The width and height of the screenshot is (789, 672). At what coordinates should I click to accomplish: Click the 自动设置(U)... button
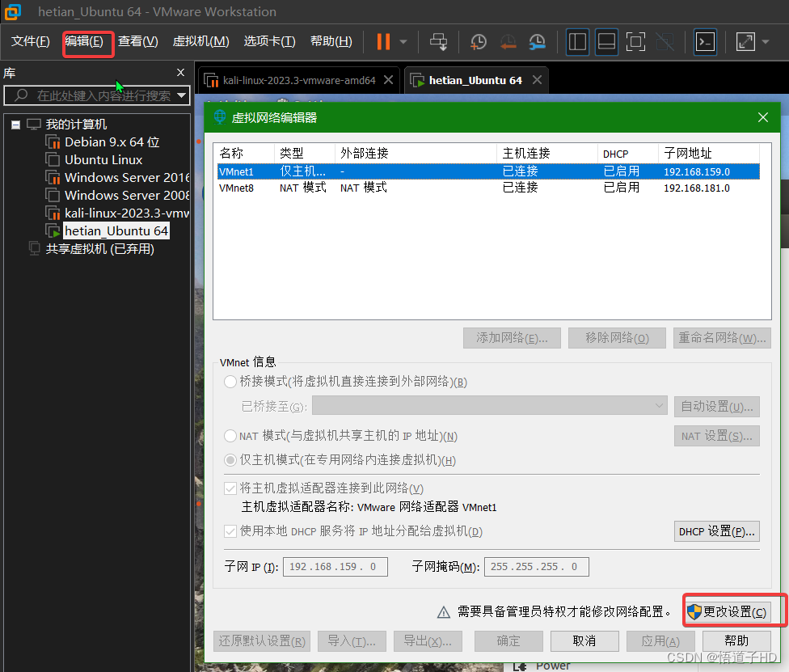coord(716,406)
